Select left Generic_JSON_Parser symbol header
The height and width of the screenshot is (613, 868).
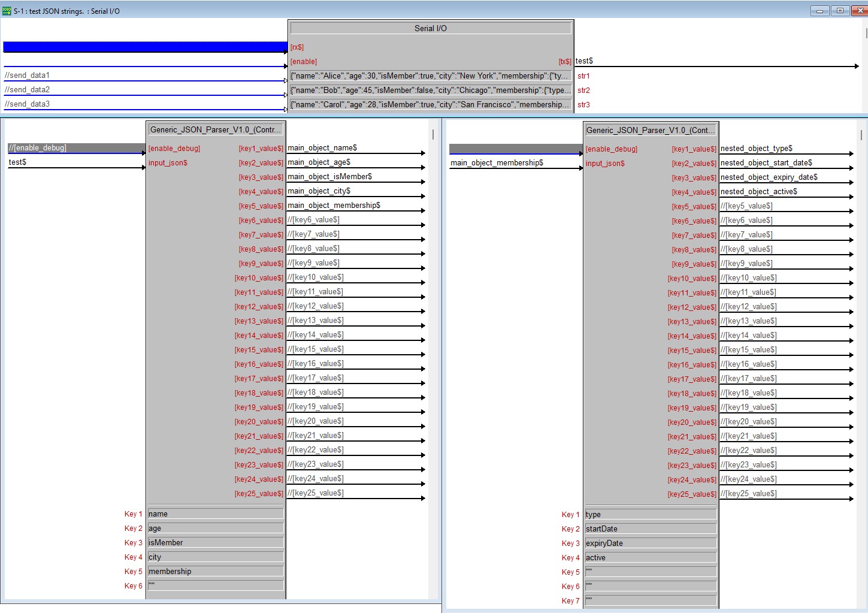[x=216, y=129]
